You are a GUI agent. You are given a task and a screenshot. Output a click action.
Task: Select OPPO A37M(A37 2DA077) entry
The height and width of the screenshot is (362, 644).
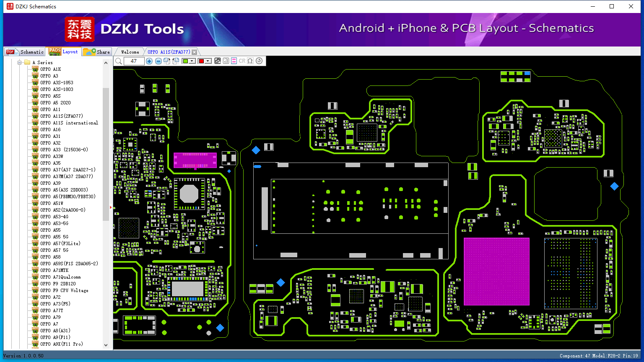[x=67, y=176]
